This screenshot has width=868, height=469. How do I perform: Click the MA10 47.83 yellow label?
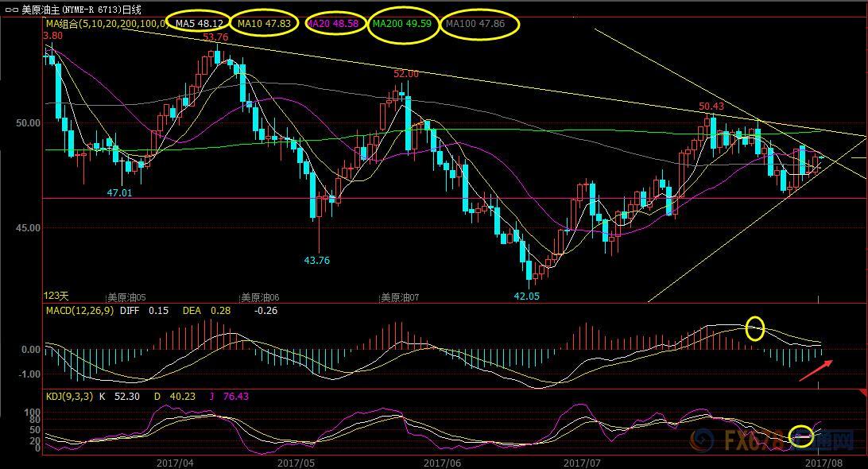point(265,24)
